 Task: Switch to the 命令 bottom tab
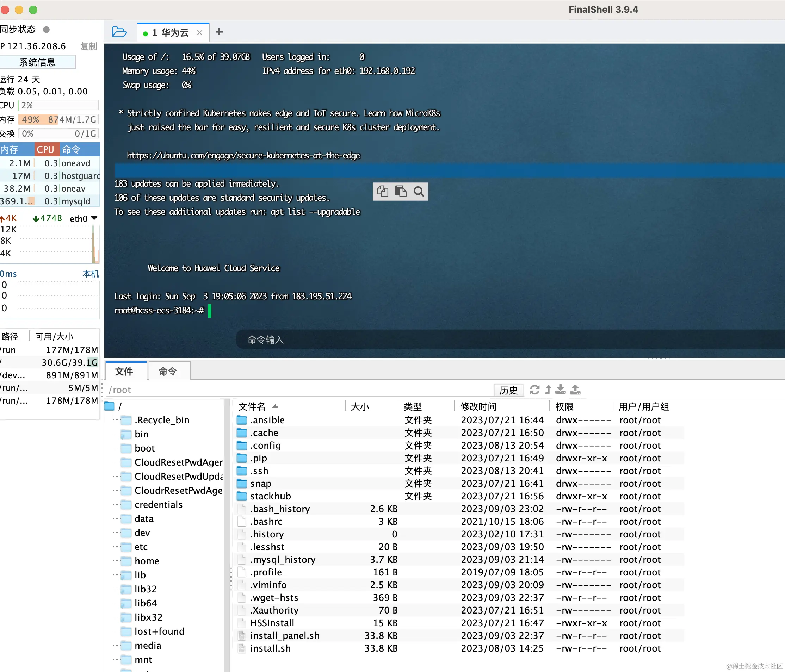[167, 371]
